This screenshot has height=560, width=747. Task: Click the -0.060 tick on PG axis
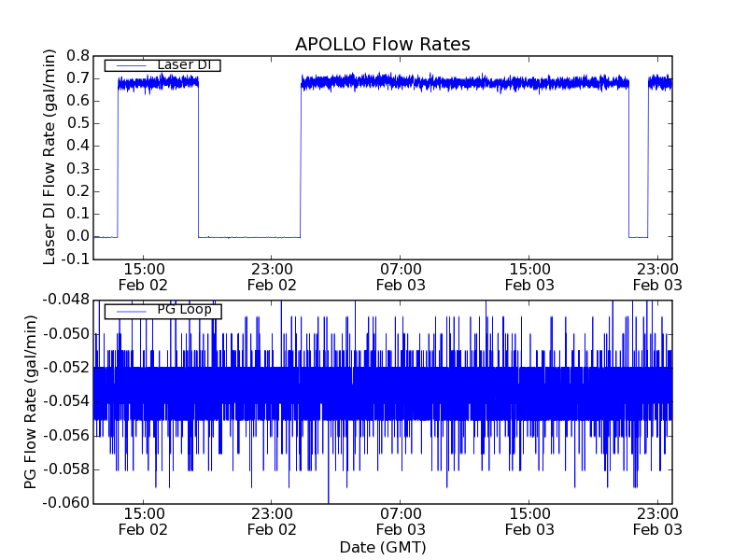point(66,503)
